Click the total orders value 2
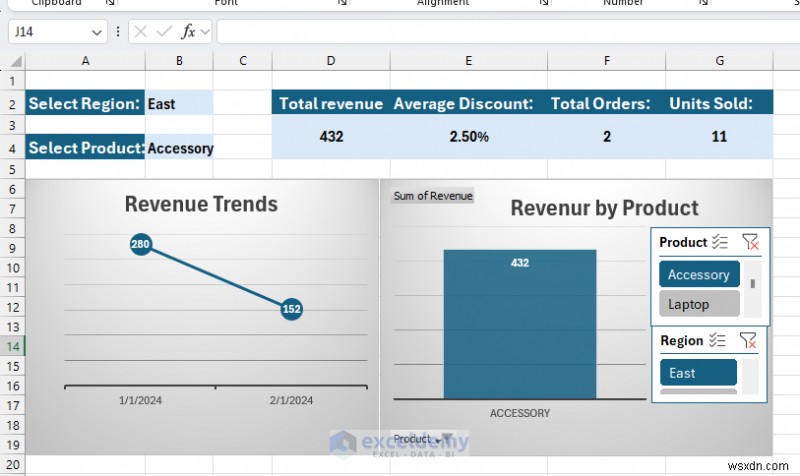 pyautogui.click(x=607, y=137)
